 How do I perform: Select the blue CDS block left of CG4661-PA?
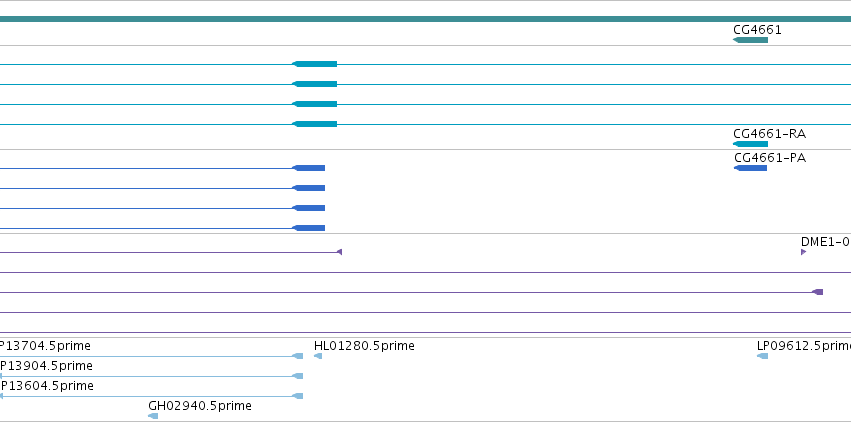click(309, 168)
